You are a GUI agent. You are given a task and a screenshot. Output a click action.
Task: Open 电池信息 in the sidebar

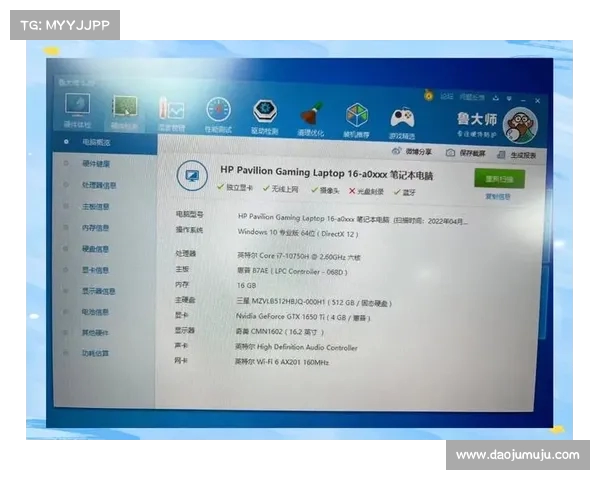tap(95, 312)
